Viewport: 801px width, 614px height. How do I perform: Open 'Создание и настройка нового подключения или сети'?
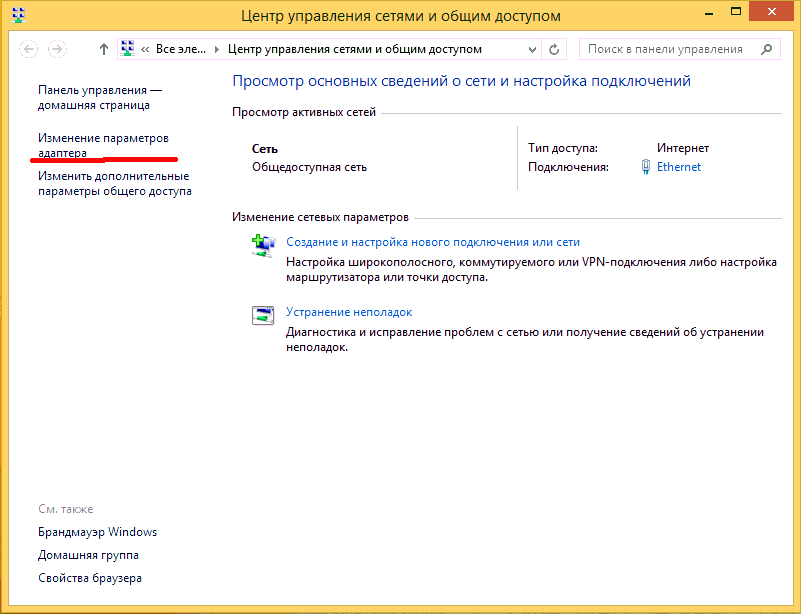coord(433,242)
